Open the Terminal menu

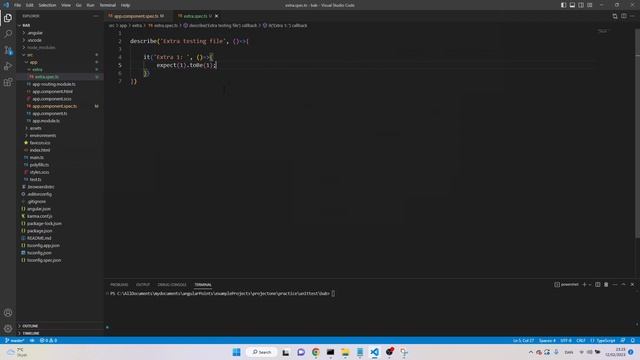coord(108,5)
